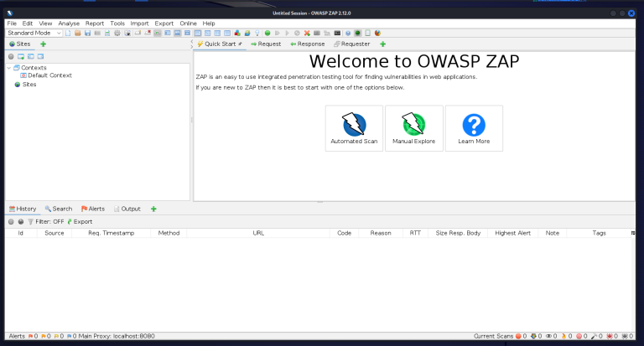Image resolution: width=644 pixels, height=346 pixels.
Task: Switch to the Alerts tab
Action: [x=92, y=209]
